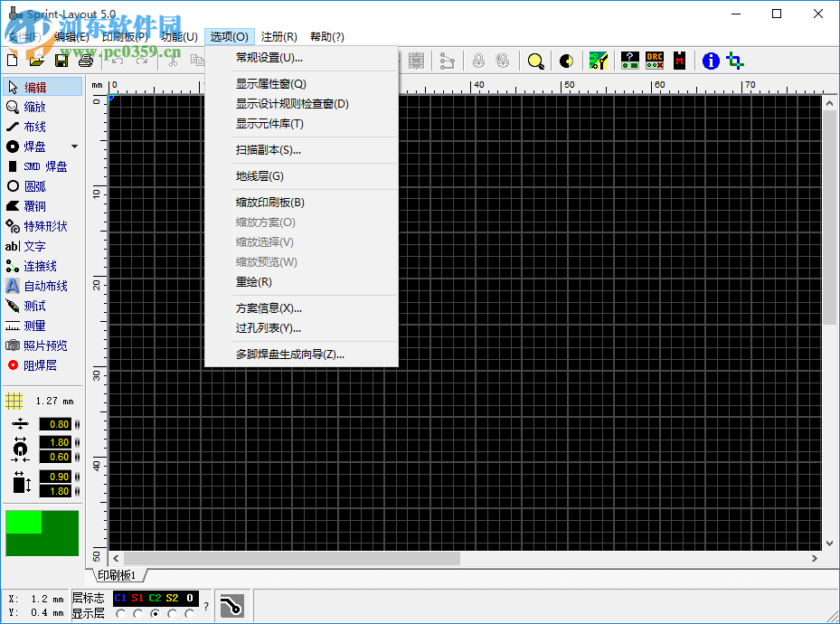Open the 编辑(E) menu

(71, 37)
